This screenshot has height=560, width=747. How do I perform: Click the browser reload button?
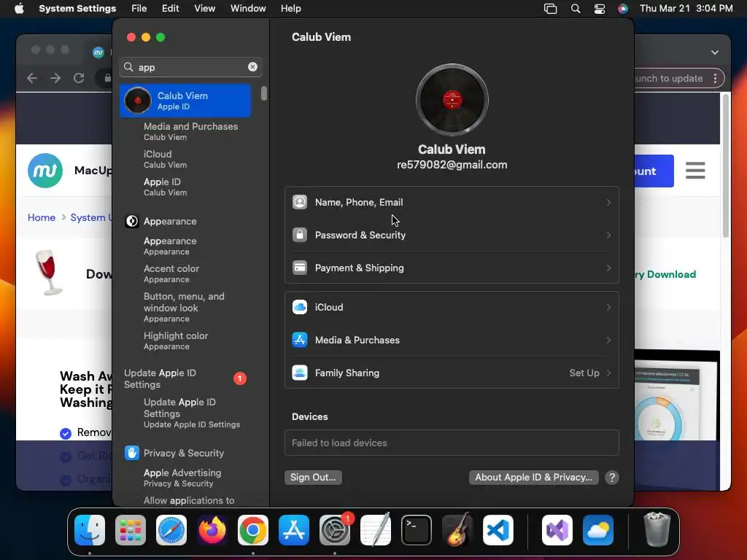coord(79,78)
